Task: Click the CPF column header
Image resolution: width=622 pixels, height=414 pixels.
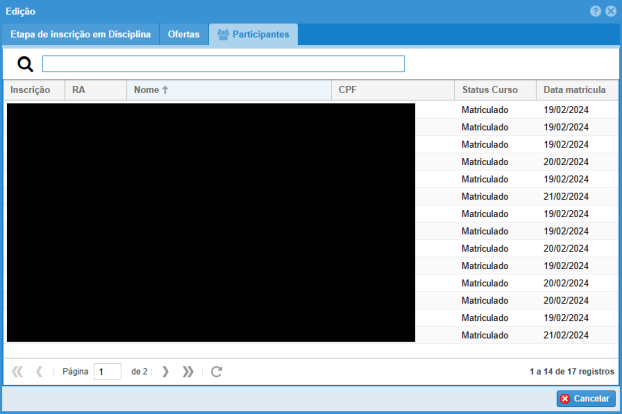Action: click(x=392, y=90)
